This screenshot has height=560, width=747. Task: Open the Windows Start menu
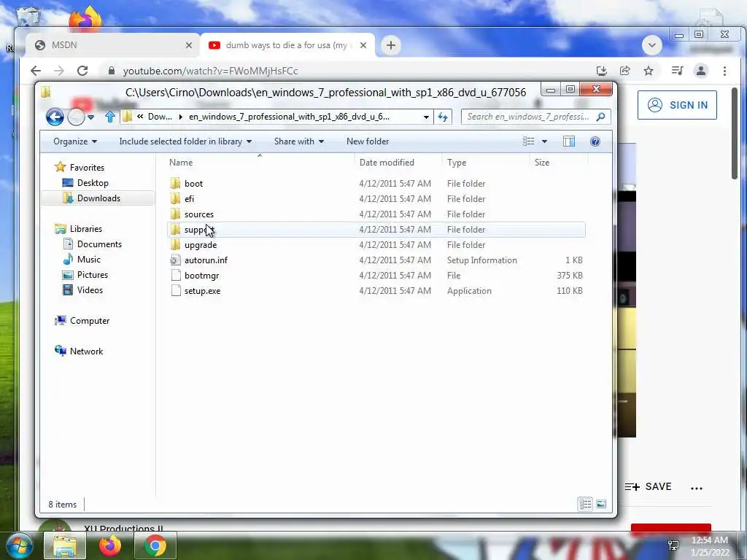tap(19, 546)
